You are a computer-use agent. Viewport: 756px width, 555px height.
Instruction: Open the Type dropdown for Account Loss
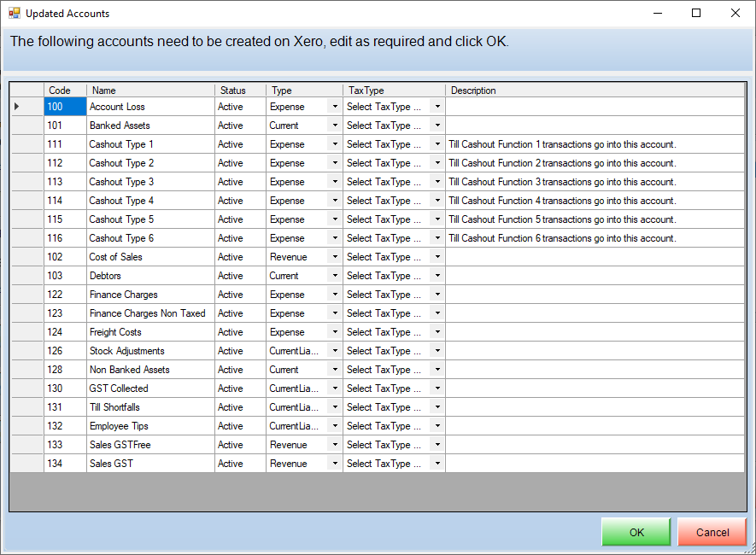click(x=335, y=107)
